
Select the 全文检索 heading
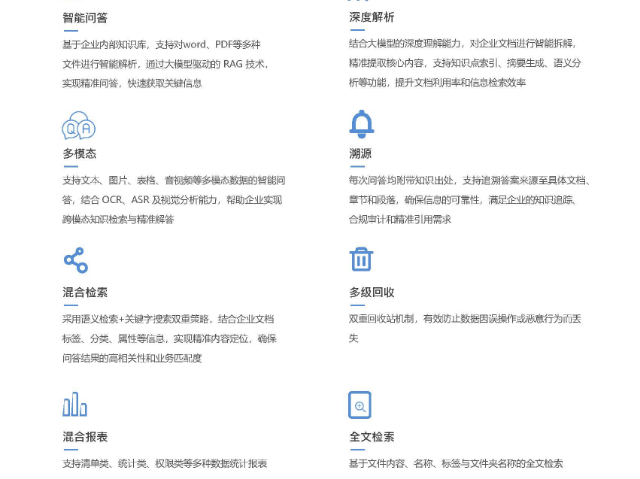pos(372,437)
